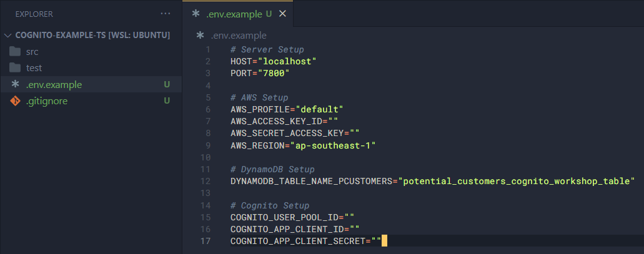Click the test folder icon
The image size is (644, 254).
coord(16,67)
